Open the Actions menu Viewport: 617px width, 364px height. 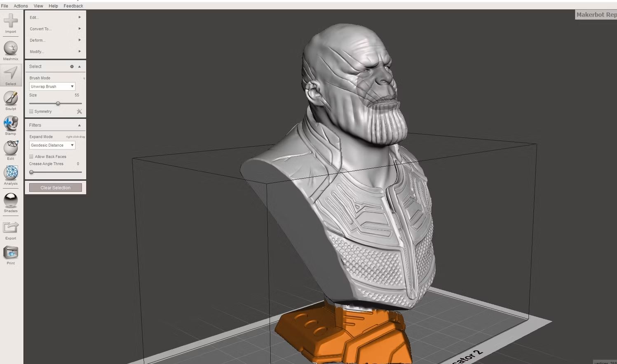pyautogui.click(x=21, y=6)
